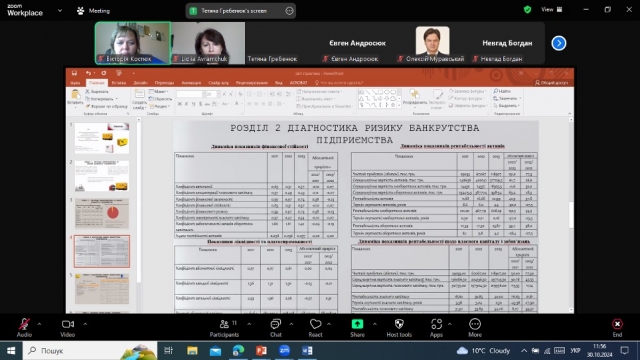Open the Participants panel

point(224,328)
